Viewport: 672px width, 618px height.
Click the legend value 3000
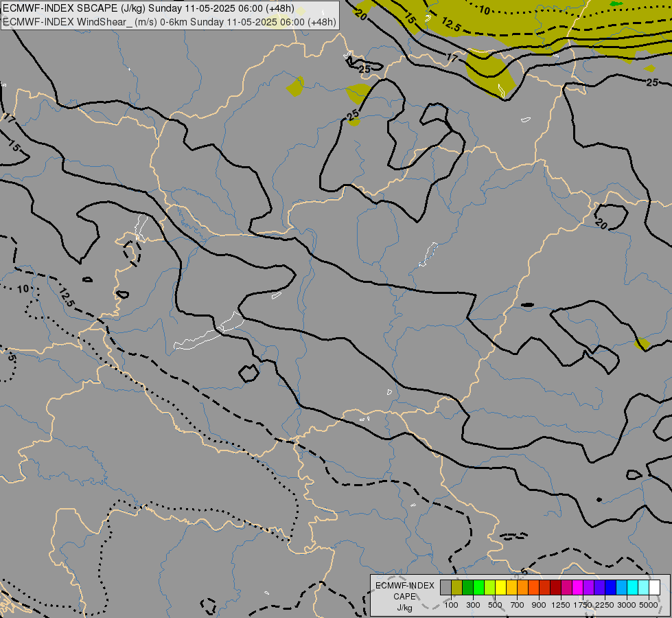(x=627, y=605)
